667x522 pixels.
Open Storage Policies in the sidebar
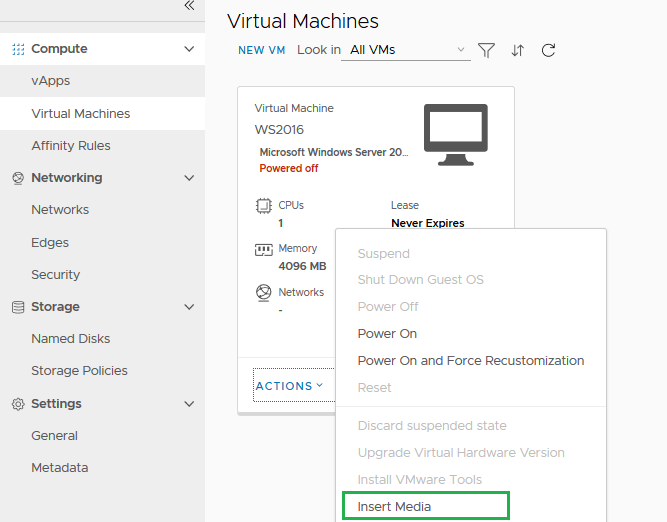pyautogui.click(x=79, y=371)
